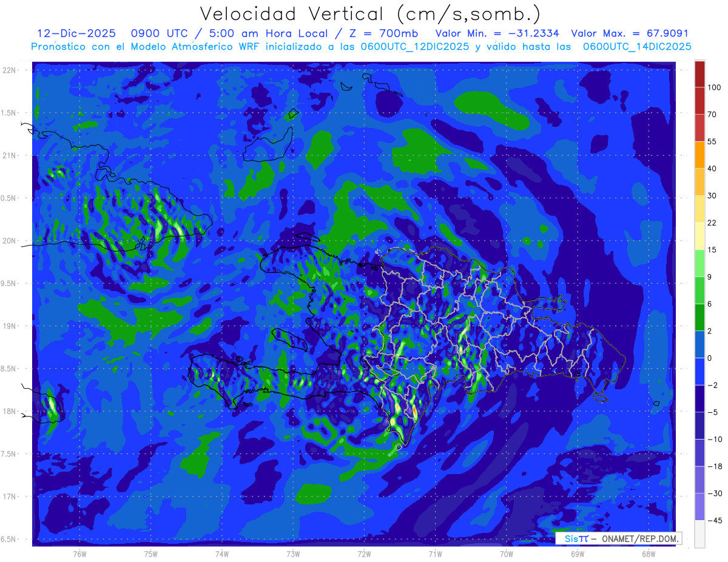Image resolution: width=728 pixels, height=562 pixels.
Task: Pick the swatch between 55 and 70
Action: [x=699, y=127]
